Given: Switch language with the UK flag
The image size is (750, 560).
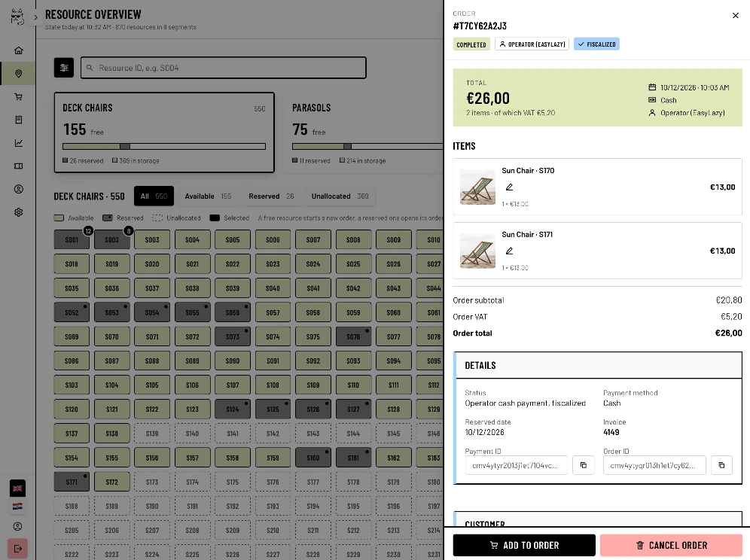Looking at the screenshot, I should (18, 488).
